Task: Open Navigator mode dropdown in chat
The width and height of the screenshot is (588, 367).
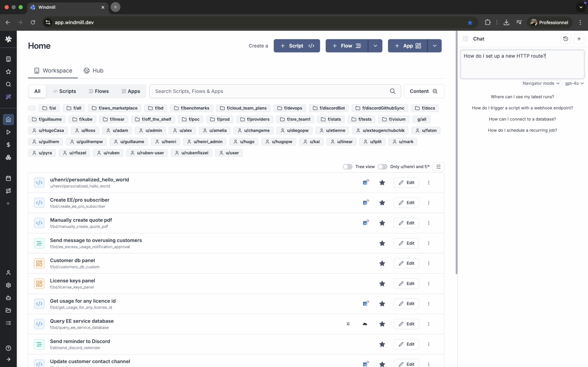Action: click(x=541, y=83)
